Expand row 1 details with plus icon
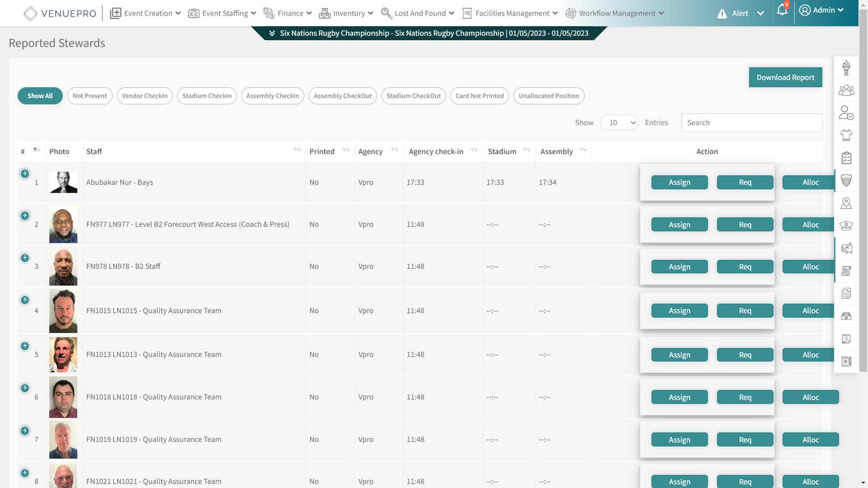Viewport: 868px width, 488px height. [25, 174]
